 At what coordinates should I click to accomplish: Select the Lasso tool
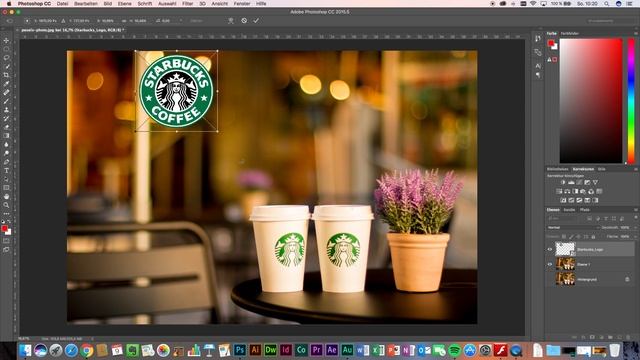[x=6, y=58]
